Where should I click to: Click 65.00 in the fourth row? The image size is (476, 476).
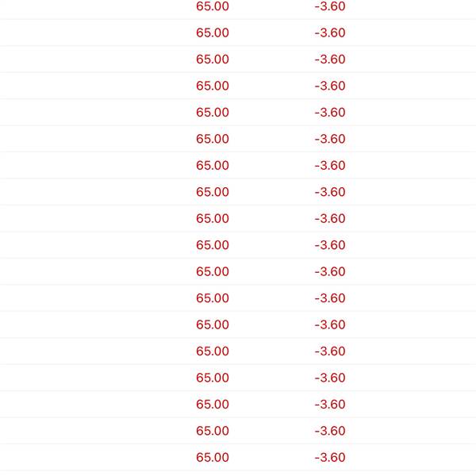point(213,86)
